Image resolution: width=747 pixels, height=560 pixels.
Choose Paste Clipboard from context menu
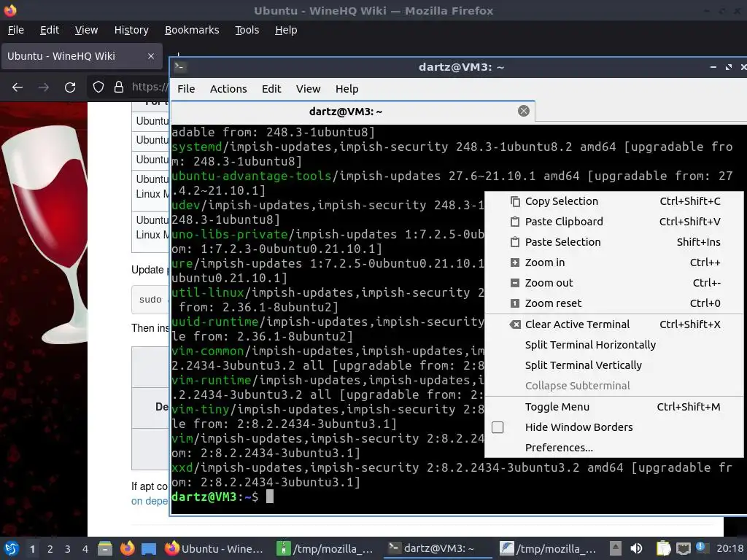(x=614, y=222)
